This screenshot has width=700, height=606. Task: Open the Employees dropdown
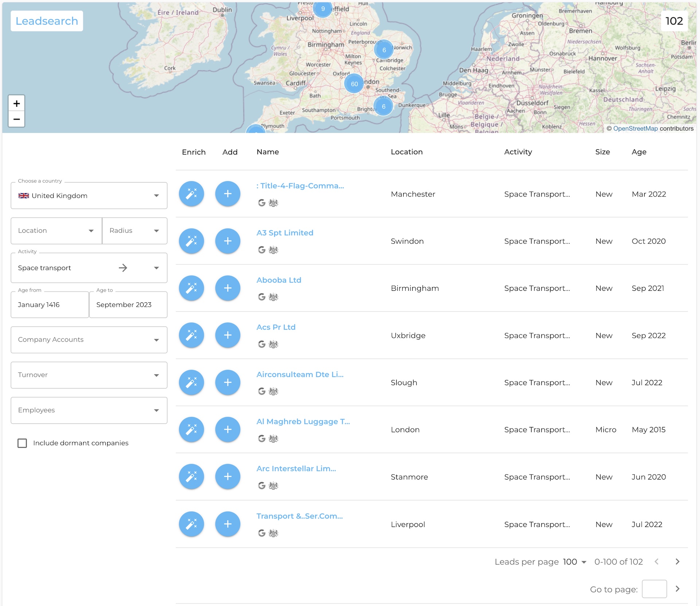coord(89,410)
